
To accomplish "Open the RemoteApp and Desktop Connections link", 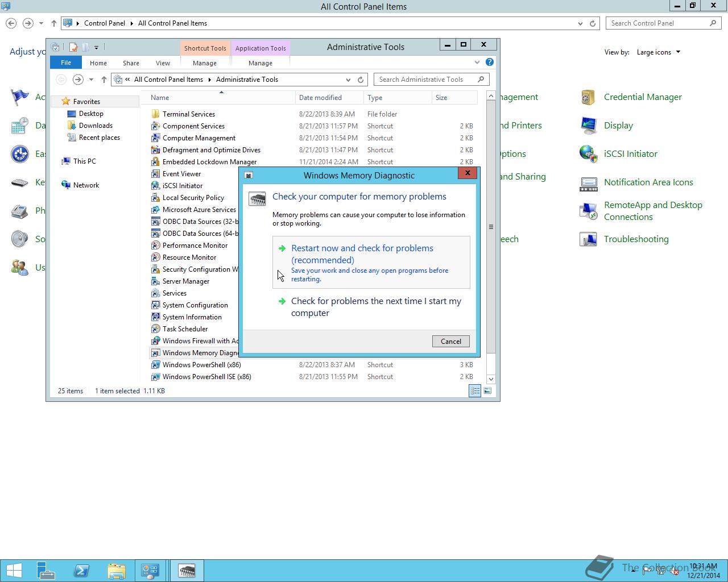I will [x=653, y=211].
